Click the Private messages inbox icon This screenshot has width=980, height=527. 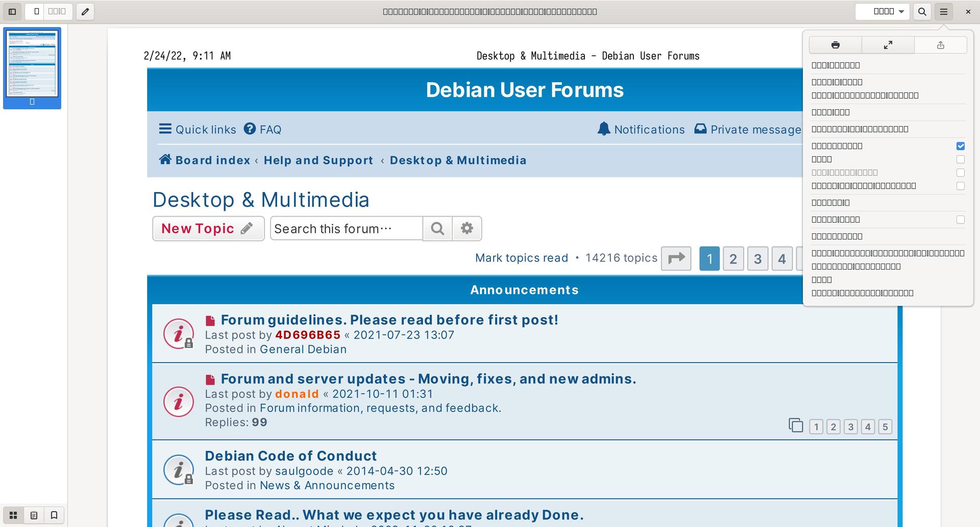(701, 129)
